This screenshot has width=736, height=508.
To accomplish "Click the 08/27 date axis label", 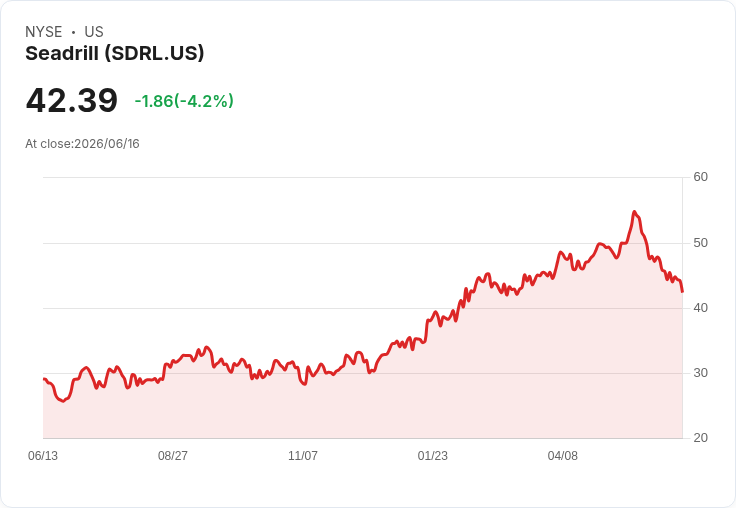I will click(x=173, y=456).
